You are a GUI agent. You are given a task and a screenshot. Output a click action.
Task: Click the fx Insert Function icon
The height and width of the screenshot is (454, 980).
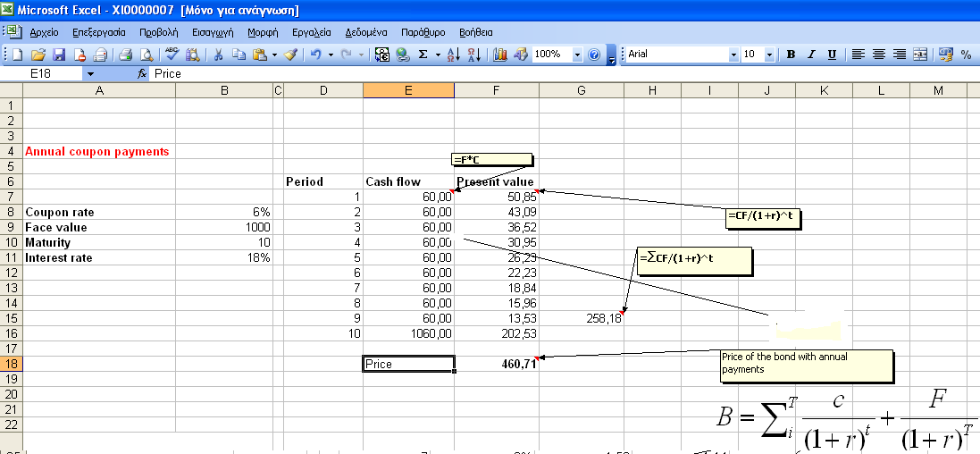click(x=143, y=74)
